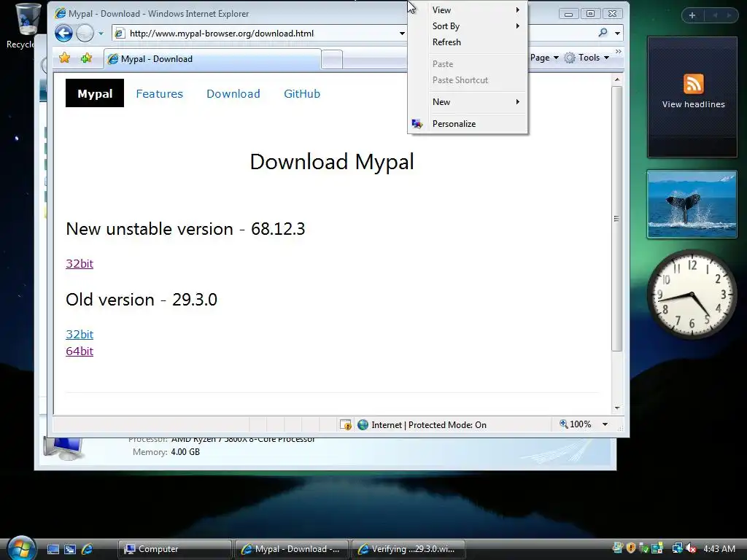The width and height of the screenshot is (747, 560).
Task: Click the Internet Explorer title bar icon
Action: coord(61,13)
